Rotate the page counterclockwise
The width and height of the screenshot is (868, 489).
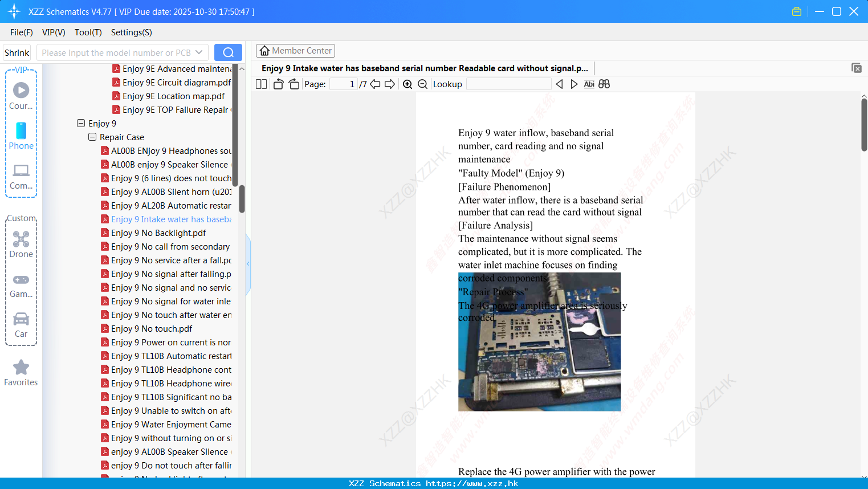278,84
